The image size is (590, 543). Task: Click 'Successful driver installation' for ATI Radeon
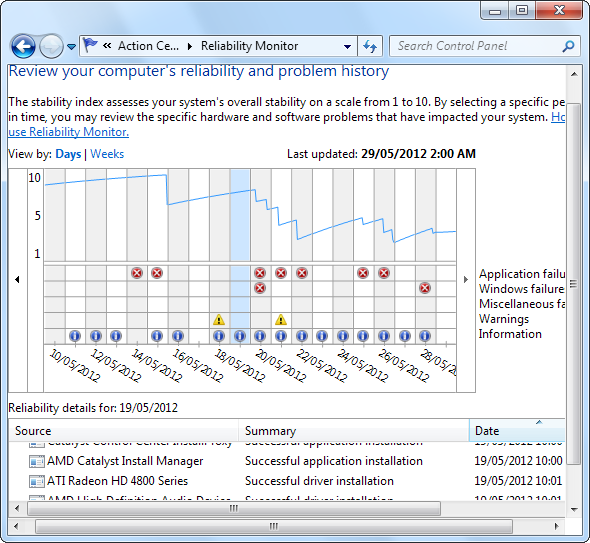pyautogui.click(x=319, y=481)
